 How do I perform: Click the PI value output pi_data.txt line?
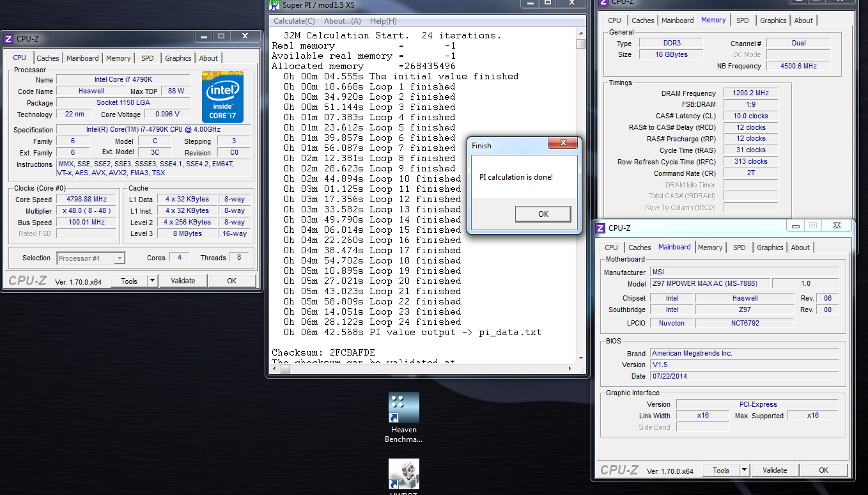point(412,332)
